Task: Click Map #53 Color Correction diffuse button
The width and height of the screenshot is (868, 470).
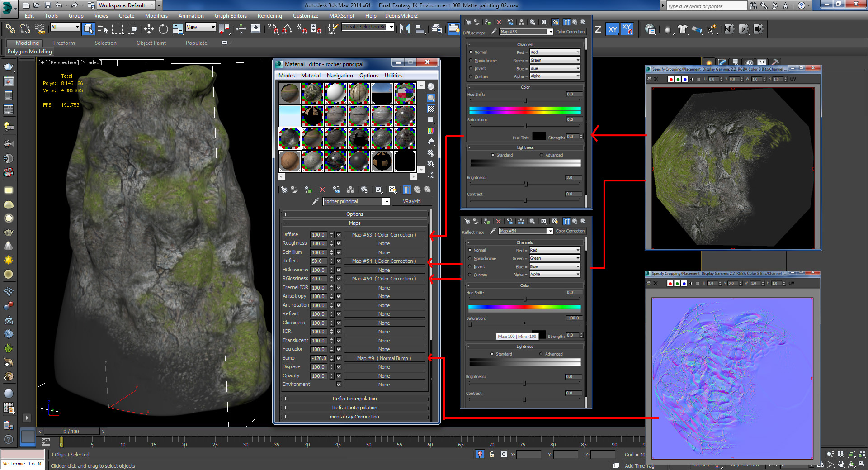Action: tap(384, 235)
